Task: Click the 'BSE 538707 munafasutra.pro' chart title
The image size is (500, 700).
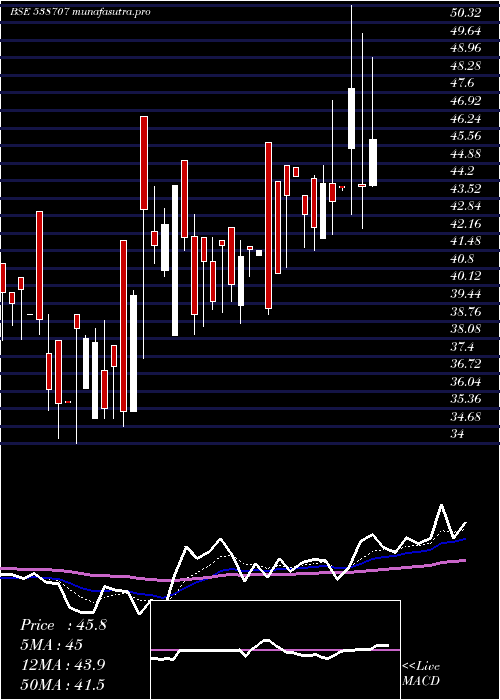Action: [80, 12]
